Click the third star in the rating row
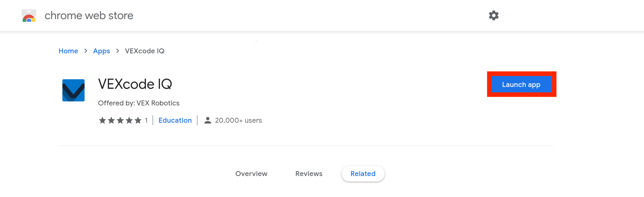This screenshot has height=197, width=644. coord(121,121)
